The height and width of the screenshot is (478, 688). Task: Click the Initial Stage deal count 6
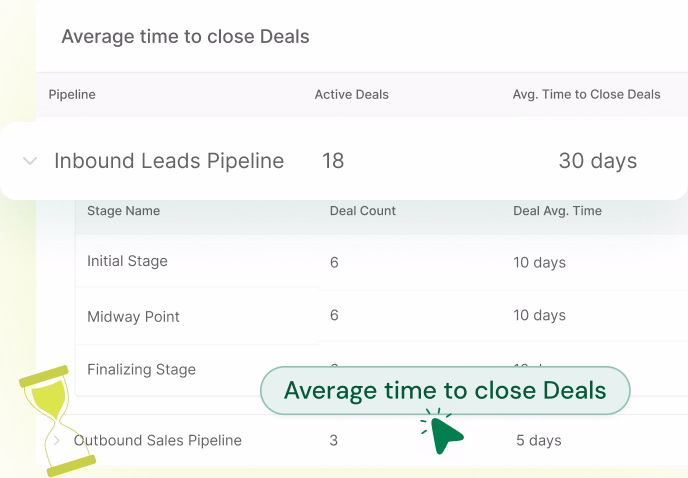coord(334,262)
